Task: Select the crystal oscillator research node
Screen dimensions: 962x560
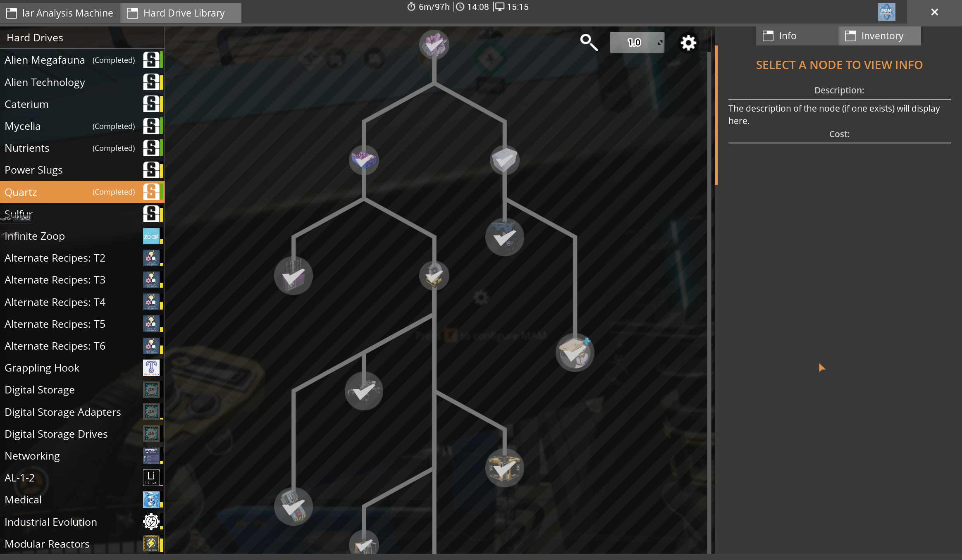Action: click(x=294, y=276)
